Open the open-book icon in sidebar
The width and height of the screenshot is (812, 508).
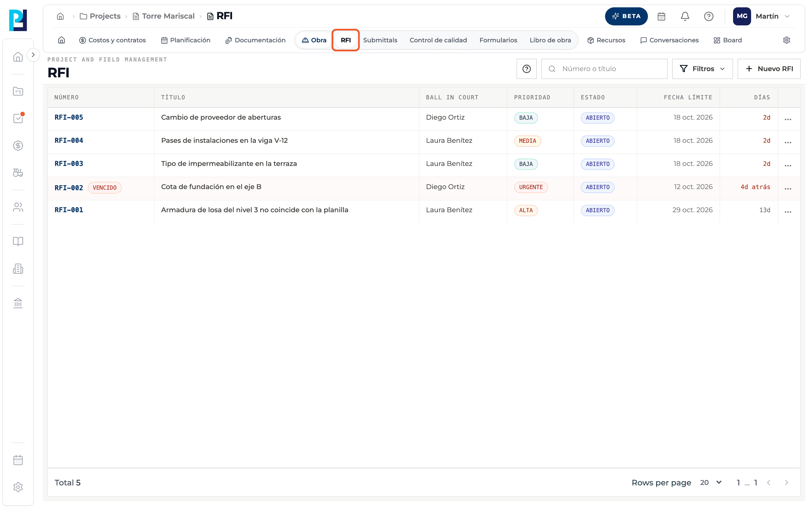point(18,241)
